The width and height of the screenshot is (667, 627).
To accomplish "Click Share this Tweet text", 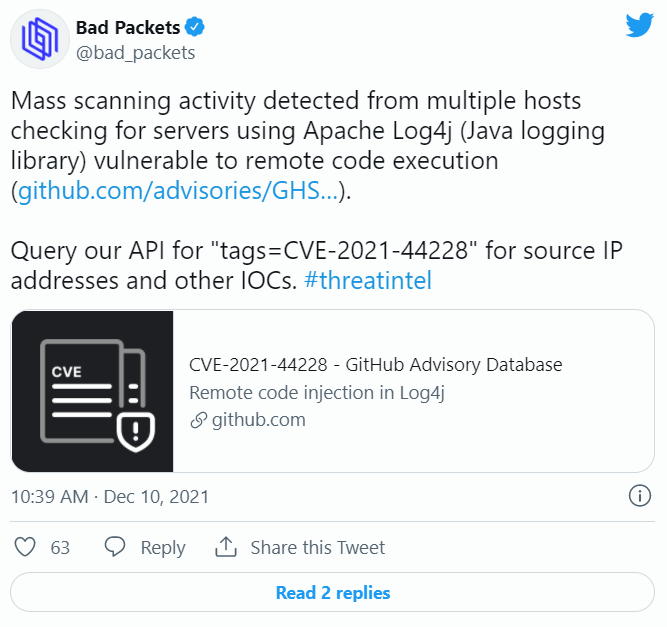I will coord(317,548).
